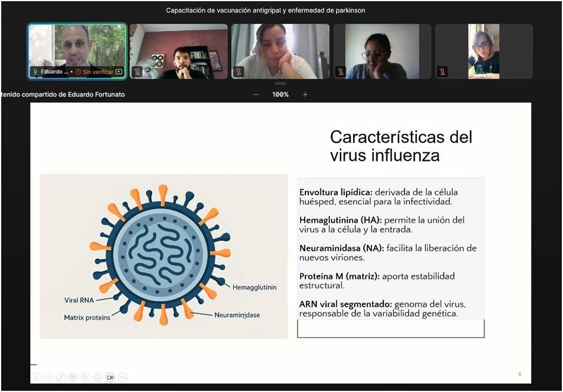Click the 100% zoom level indicator
563x392 pixels.
(x=280, y=94)
